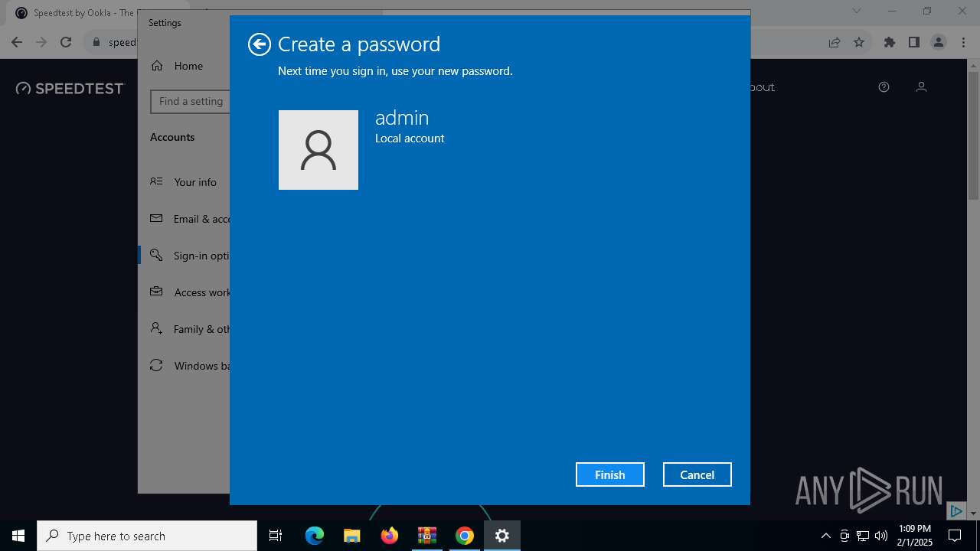Open network status tray icon
Viewport: 980px width, 551px height.
(863, 536)
